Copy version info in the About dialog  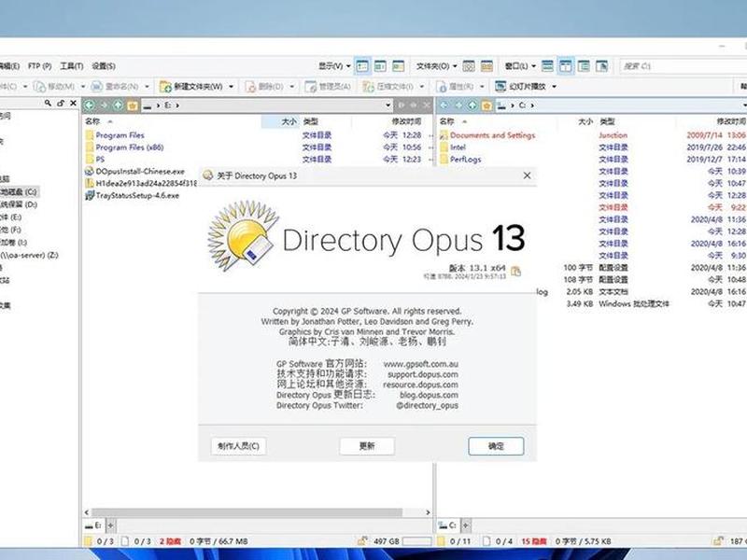click(516, 272)
